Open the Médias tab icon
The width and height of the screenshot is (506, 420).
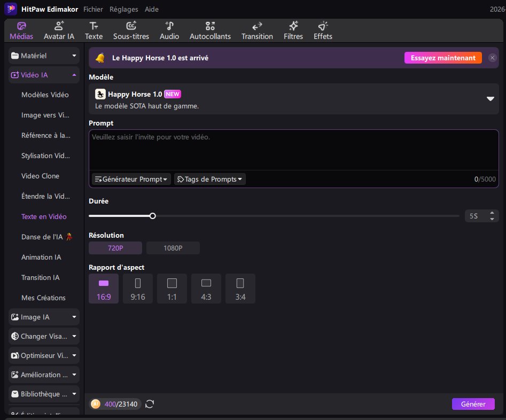(21, 26)
